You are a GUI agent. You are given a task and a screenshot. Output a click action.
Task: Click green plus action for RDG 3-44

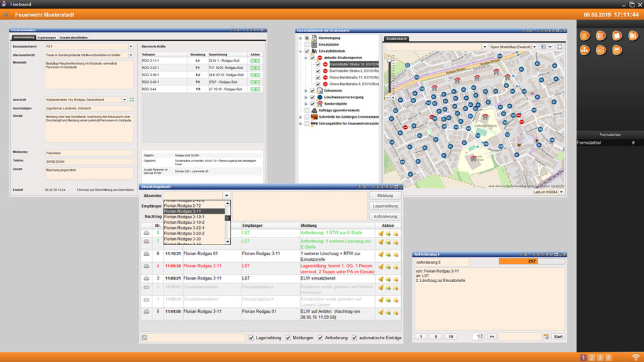pyautogui.click(x=255, y=89)
